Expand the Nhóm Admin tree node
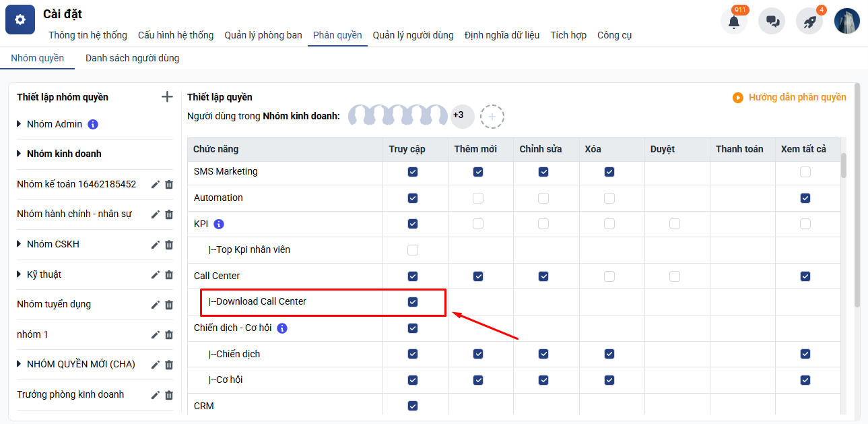 click(x=19, y=124)
